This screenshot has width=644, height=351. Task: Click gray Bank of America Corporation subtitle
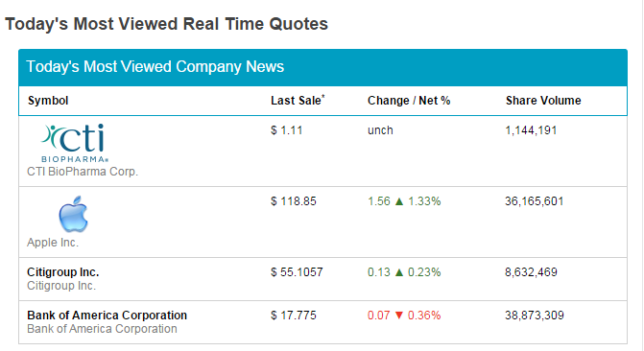(103, 329)
